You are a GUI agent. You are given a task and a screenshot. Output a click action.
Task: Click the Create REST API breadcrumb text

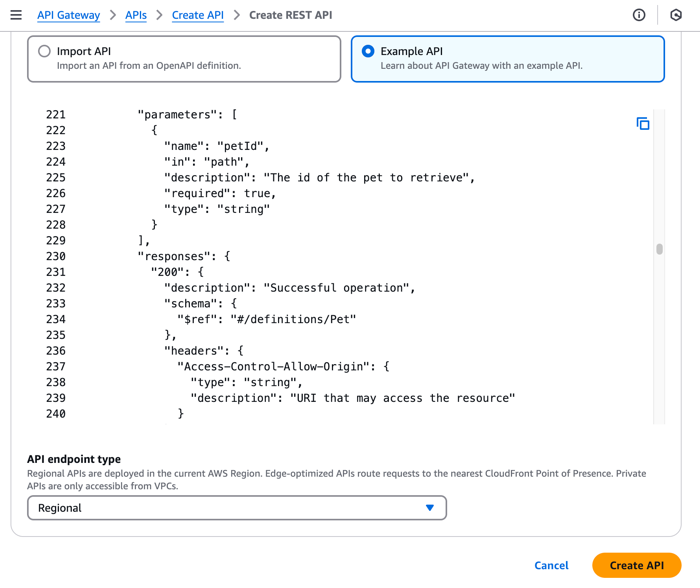[x=291, y=15]
